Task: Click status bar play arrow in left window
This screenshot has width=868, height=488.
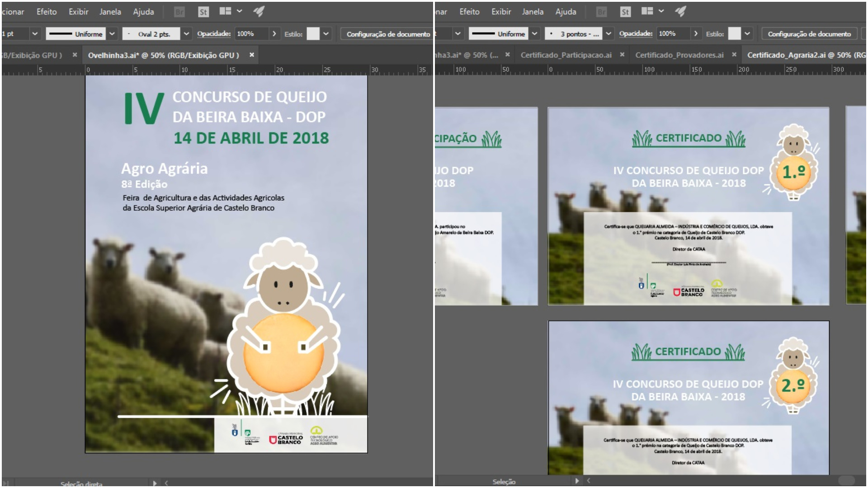Action: pos(155,483)
